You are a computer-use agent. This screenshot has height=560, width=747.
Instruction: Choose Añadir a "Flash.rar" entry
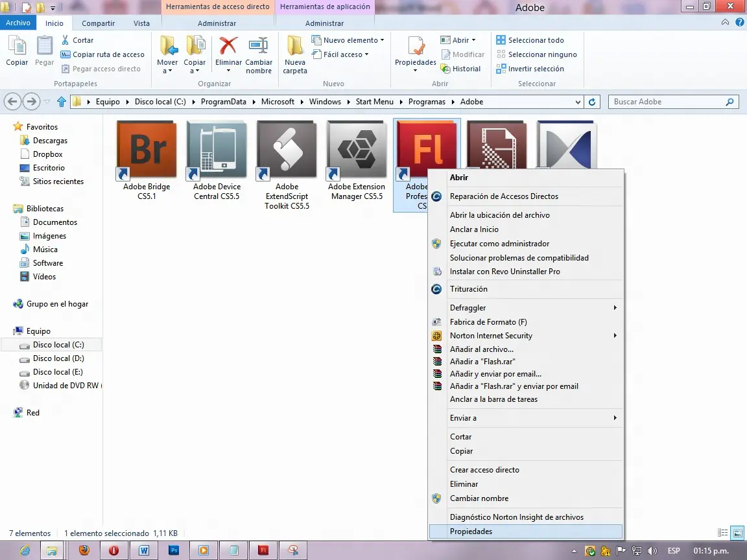pos(527,362)
